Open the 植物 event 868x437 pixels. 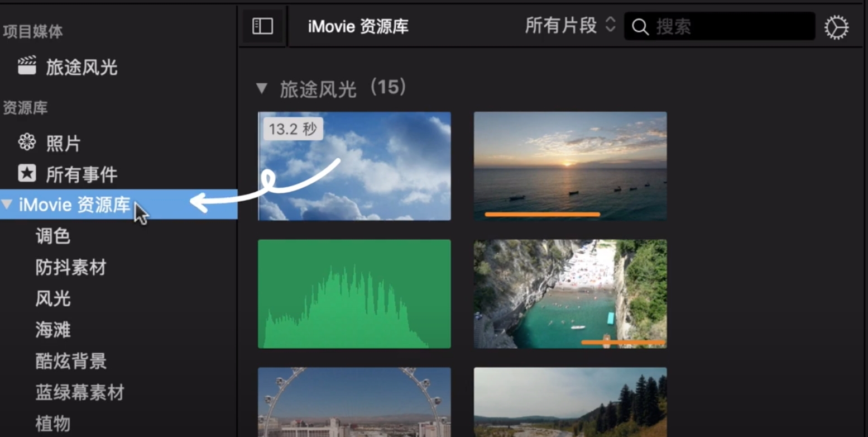[x=53, y=424]
